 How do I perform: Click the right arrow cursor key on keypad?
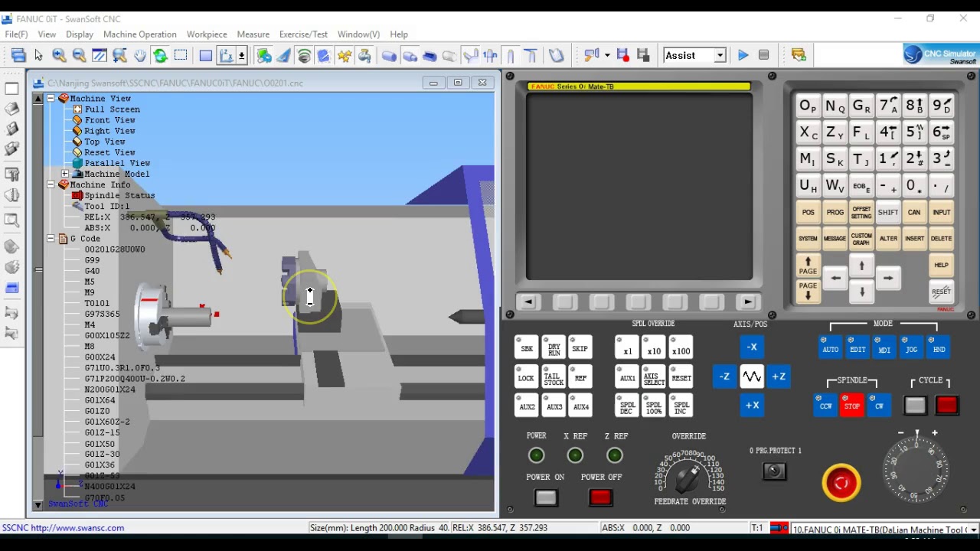[x=888, y=279]
